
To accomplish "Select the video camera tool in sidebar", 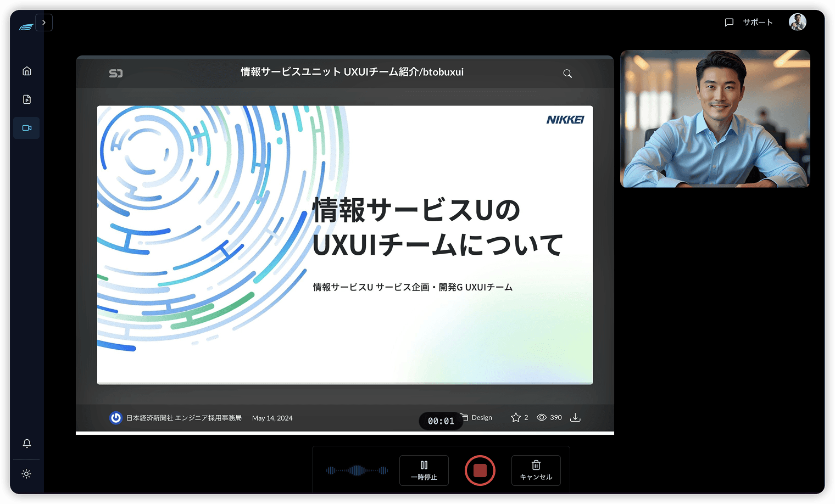I will point(26,127).
